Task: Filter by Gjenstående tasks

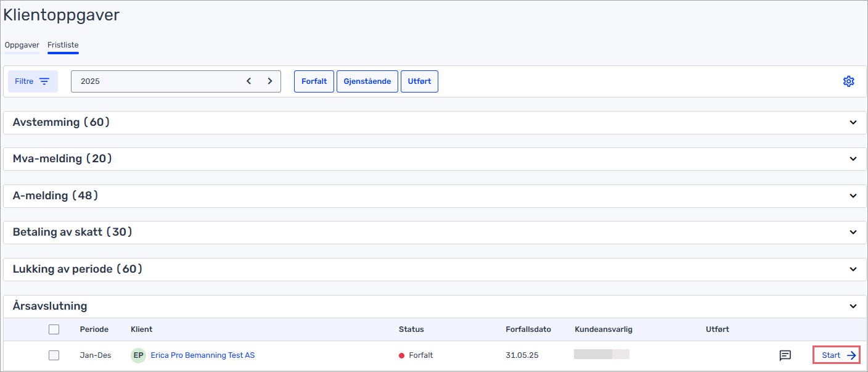Action: point(367,81)
